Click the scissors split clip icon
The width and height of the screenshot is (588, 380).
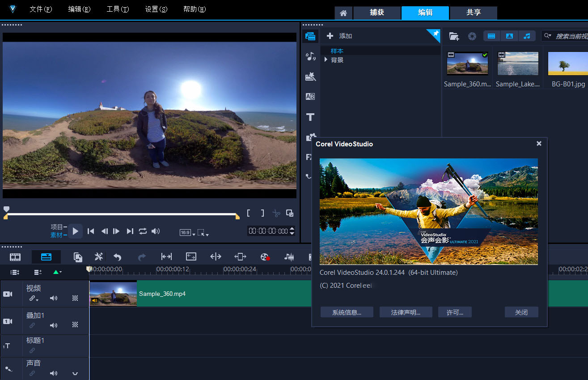pyautogui.click(x=276, y=213)
